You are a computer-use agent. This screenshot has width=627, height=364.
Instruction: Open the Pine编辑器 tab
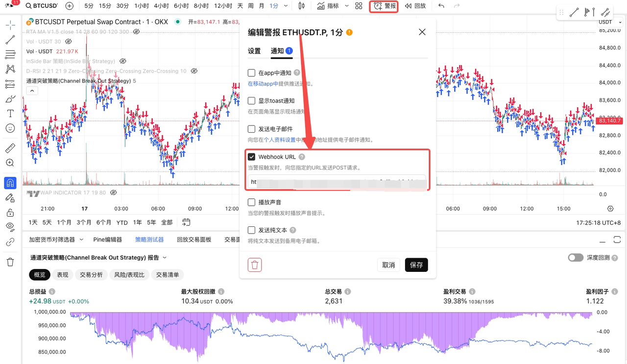tap(107, 240)
